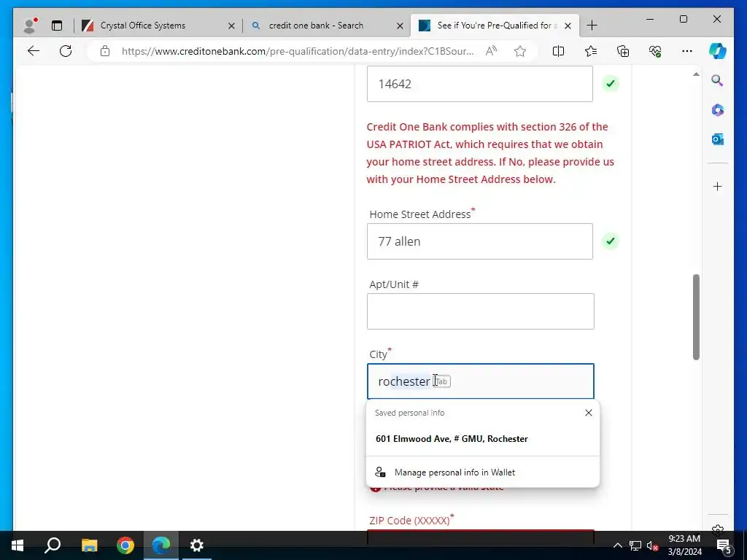Image resolution: width=747 pixels, height=560 pixels.
Task: Open Edge Settings and more menu
Action: [x=687, y=51]
